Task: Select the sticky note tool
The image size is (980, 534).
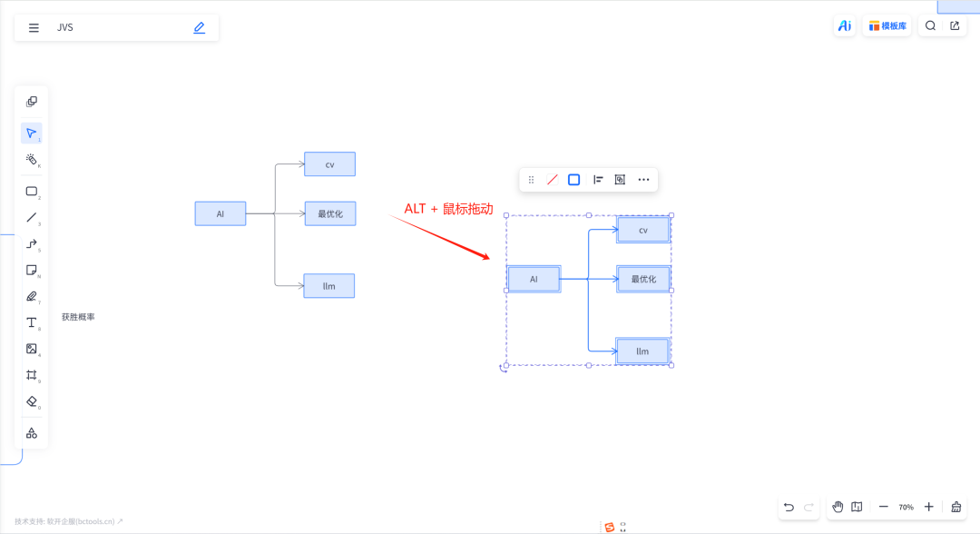Action: click(31, 270)
